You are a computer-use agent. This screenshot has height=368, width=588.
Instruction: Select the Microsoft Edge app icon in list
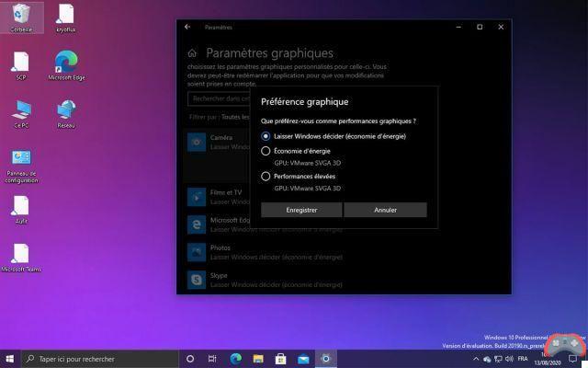[197, 224]
